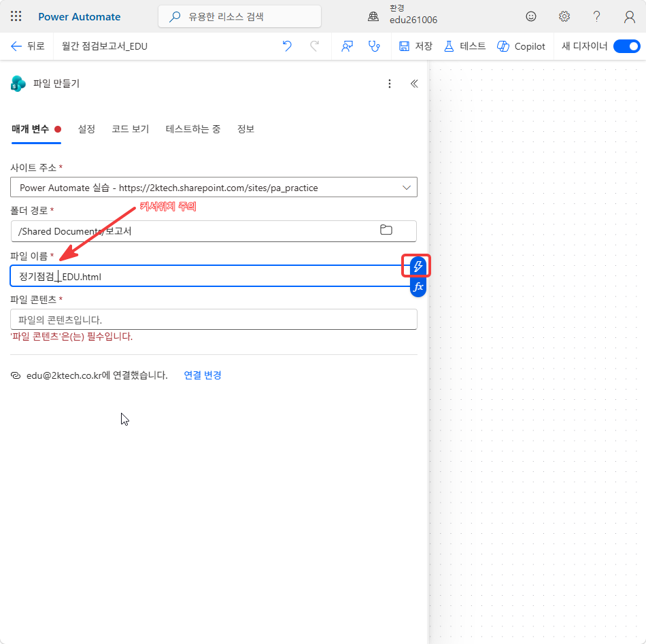Screen dimensions: 646x644
Task: Open the environment picker edu261006
Action: 413,14
